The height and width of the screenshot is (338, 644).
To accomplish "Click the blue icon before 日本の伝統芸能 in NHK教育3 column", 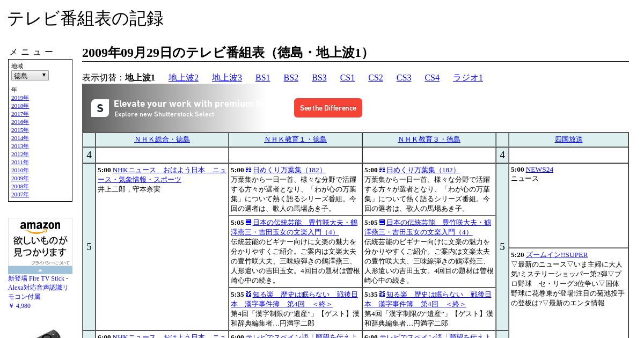I will pos(382,223).
